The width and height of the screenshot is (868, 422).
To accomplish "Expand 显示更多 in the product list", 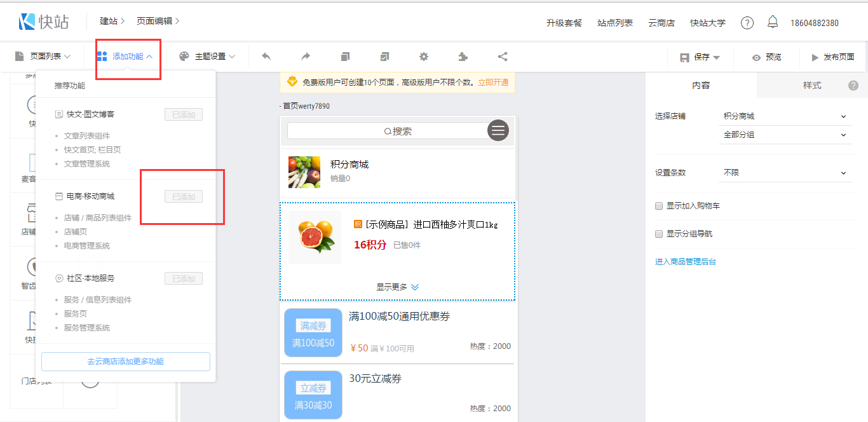I will pos(397,287).
